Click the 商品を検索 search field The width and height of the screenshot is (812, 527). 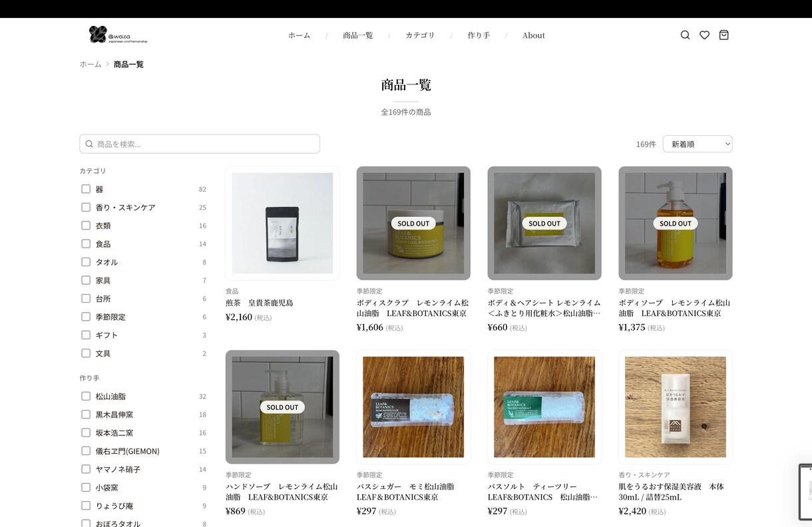pyautogui.click(x=200, y=144)
